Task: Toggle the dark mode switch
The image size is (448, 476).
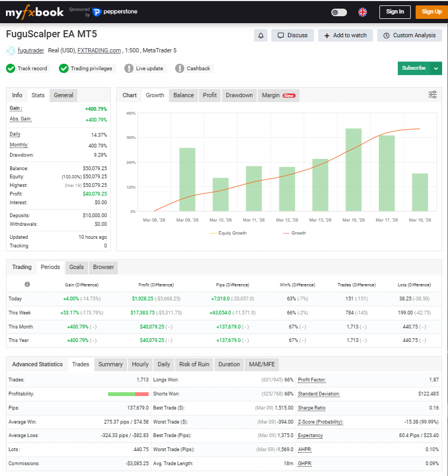Action: [339, 12]
